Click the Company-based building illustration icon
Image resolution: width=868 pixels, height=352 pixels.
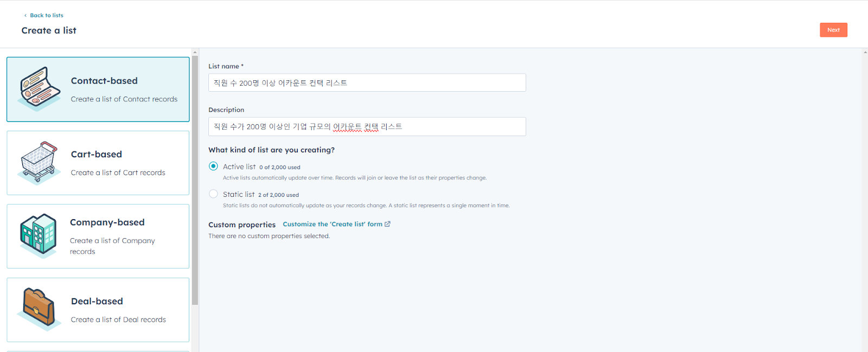39,236
